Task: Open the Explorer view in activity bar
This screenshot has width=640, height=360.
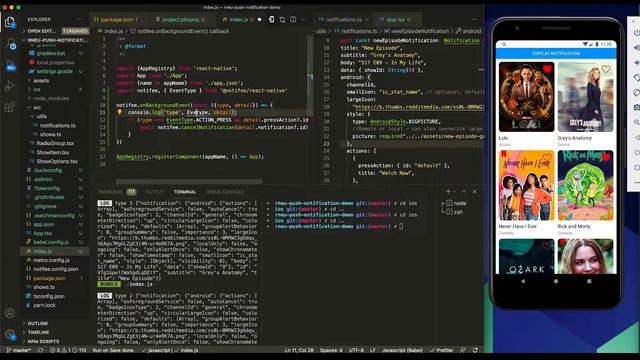Action: point(10,22)
